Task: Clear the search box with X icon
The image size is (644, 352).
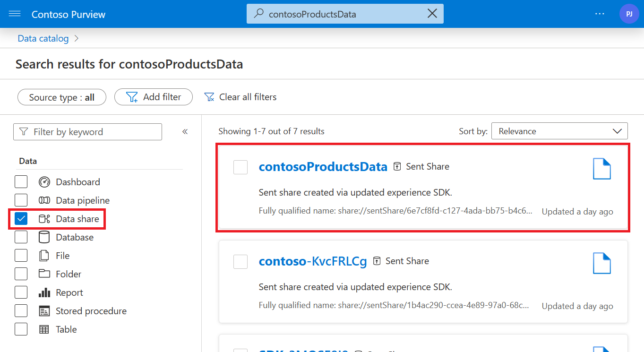Action: coord(432,14)
